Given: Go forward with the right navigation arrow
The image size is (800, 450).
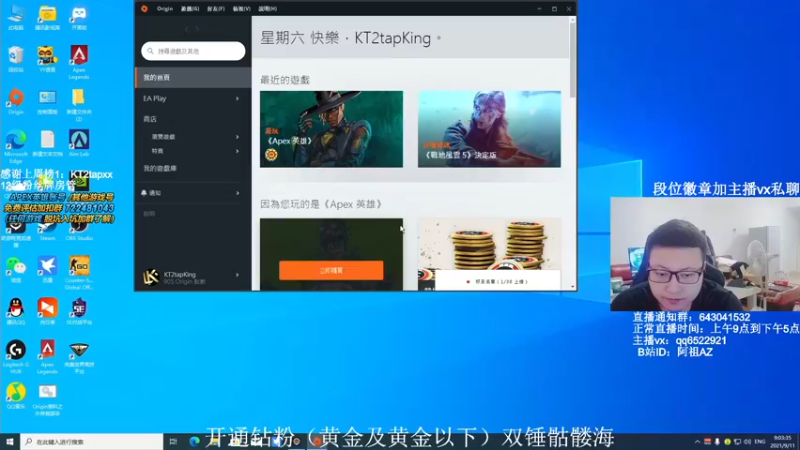Looking at the screenshot, I should [197, 29].
